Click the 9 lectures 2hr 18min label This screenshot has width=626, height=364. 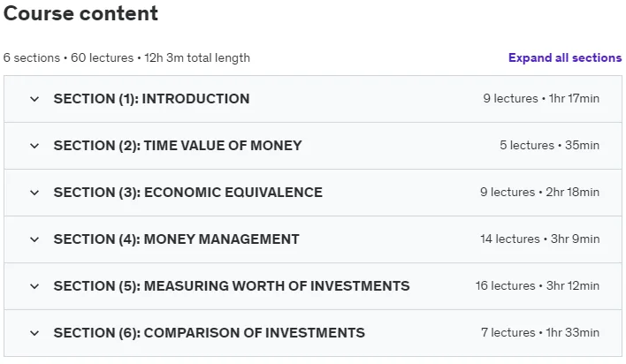539,192
